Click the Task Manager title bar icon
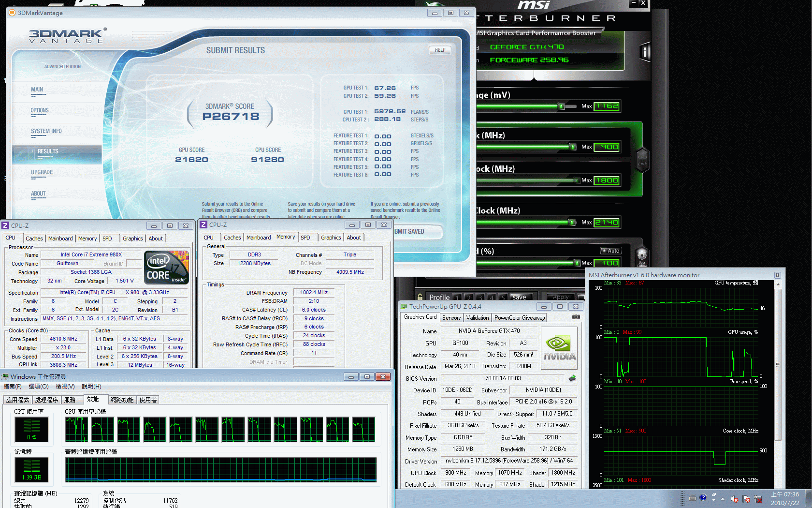 pos(5,376)
